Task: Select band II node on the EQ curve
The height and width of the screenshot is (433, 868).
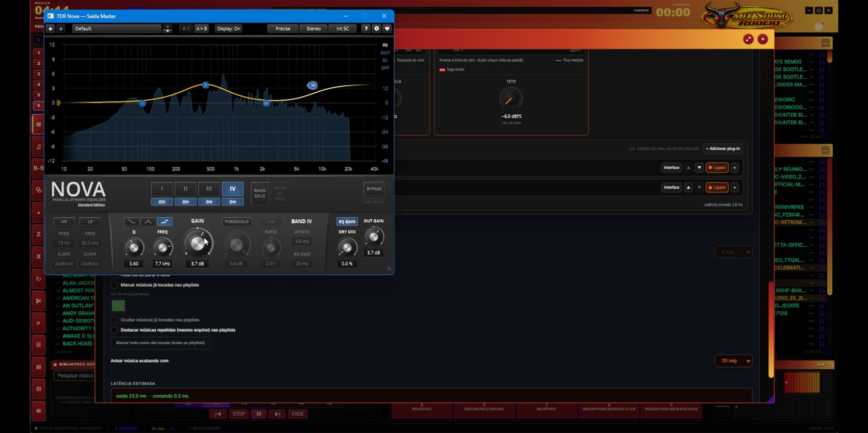Action: coord(205,85)
